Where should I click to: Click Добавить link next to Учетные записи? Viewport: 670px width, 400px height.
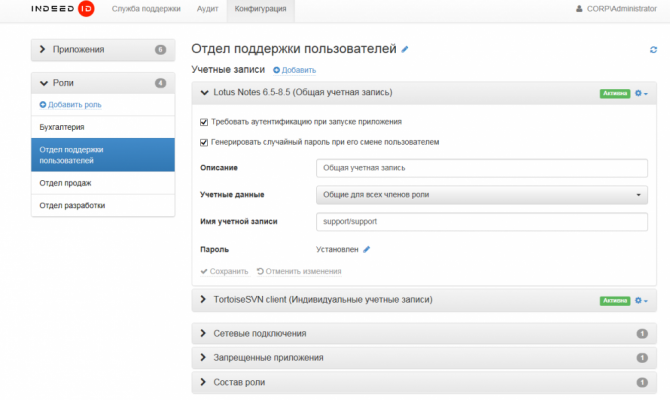pos(295,70)
